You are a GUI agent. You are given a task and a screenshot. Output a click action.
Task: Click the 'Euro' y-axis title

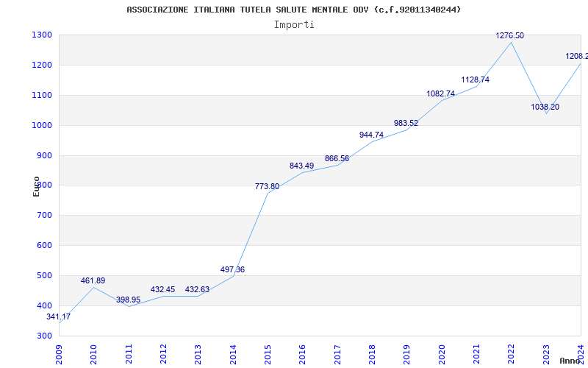[36, 187]
